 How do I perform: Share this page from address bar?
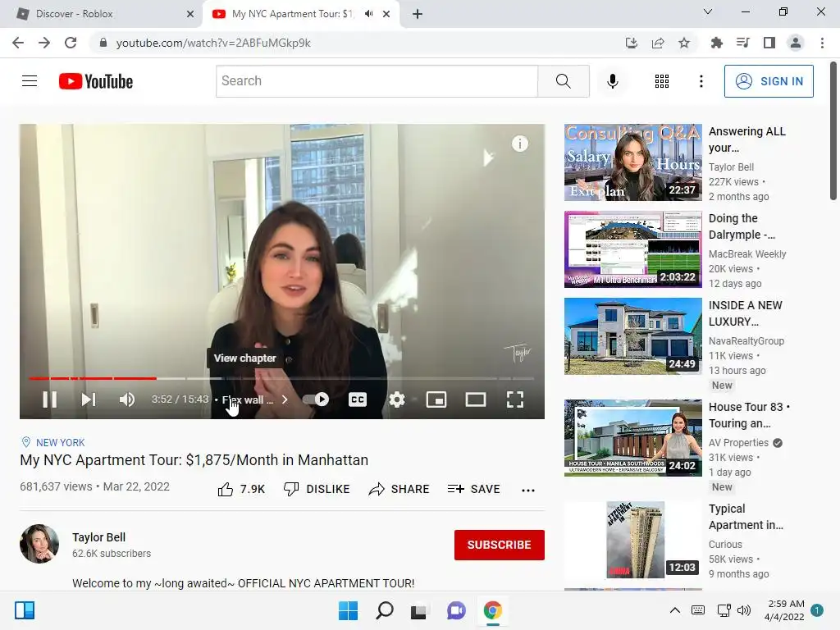(658, 43)
